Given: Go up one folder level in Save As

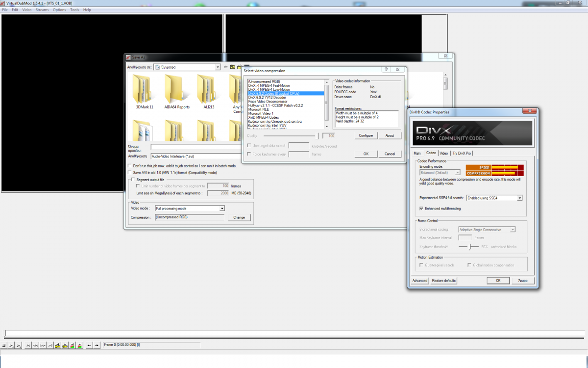Looking at the screenshot, I should point(233,67).
